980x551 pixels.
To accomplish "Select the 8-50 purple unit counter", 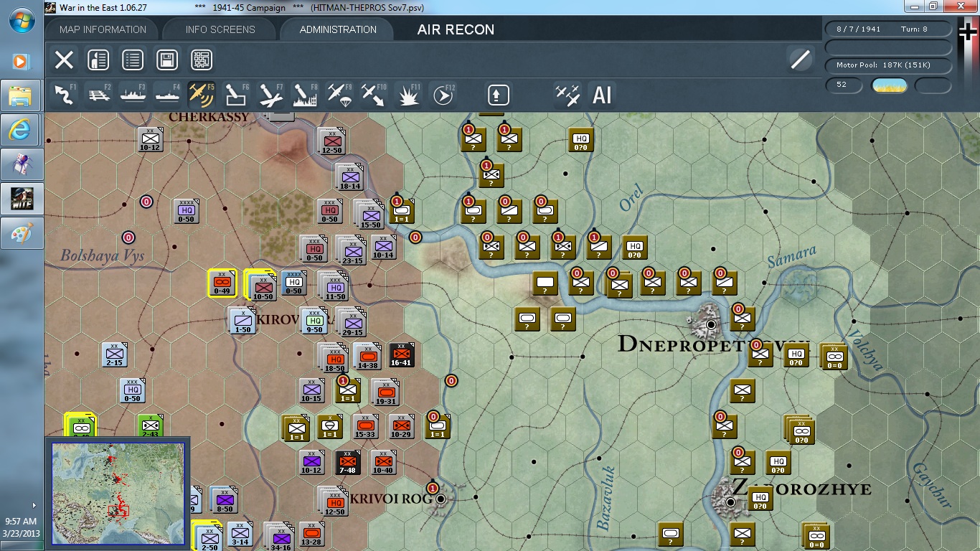I will (x=225, y=499).
